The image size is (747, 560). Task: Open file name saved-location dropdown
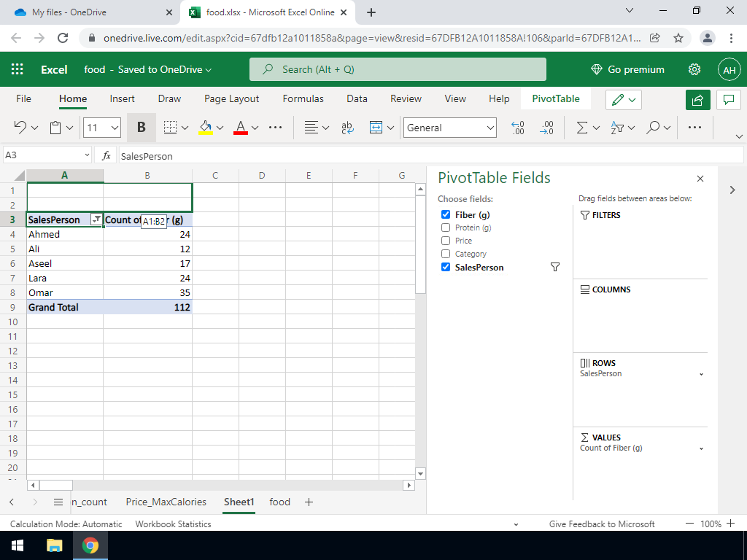tap(208, 70)
